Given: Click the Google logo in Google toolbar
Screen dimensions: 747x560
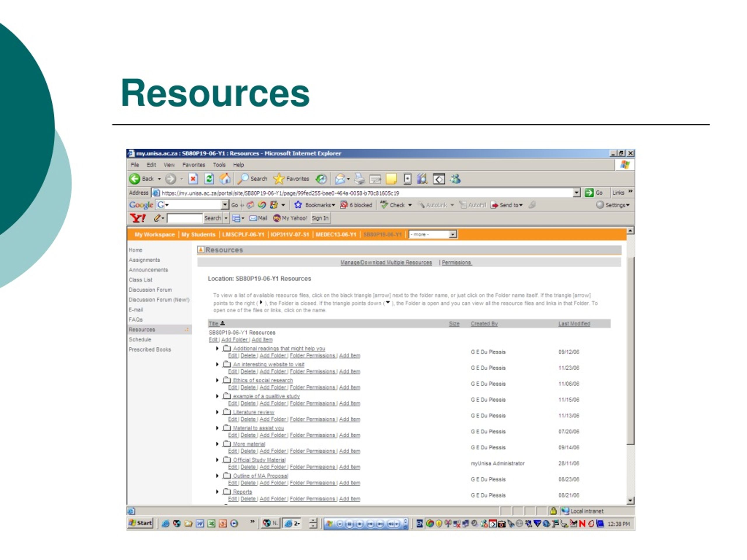Looking at the screenshot, I should [141, 205].
